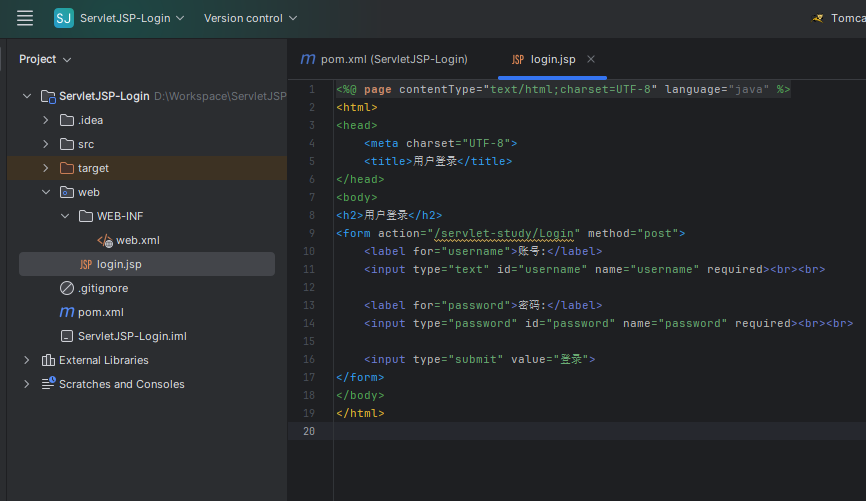Expand the .idea folder
This screenshot has height=501, width=866.
click(x=45, y=120)
